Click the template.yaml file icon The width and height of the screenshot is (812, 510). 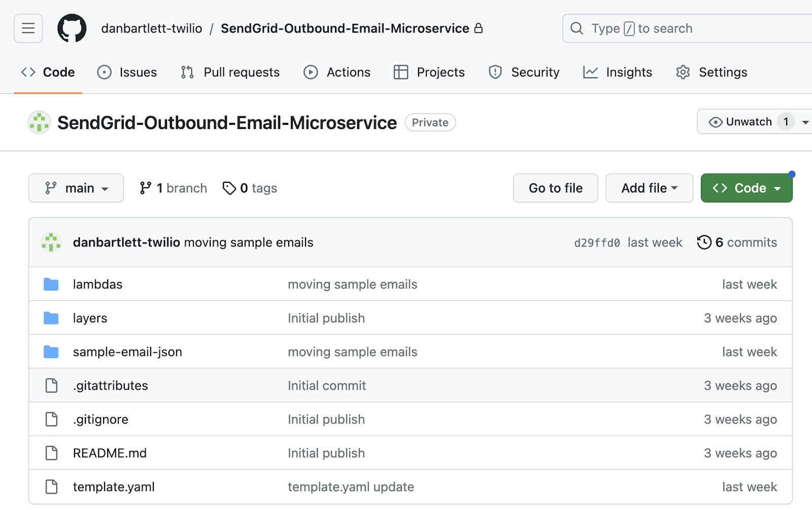[x=51, y=487]
